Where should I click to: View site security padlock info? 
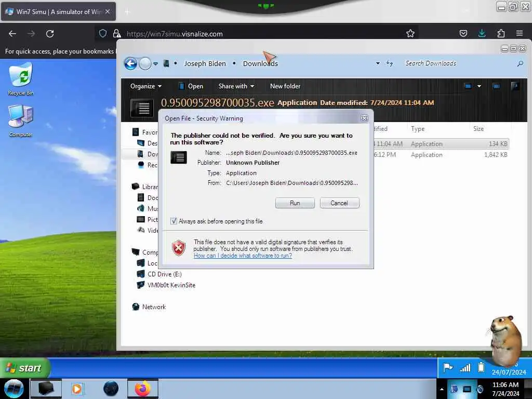click(x=117, y=33)
